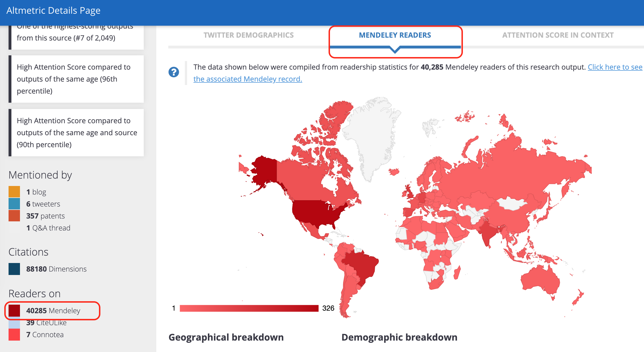Click the blue question mark help icon

(x=174, y=72)
